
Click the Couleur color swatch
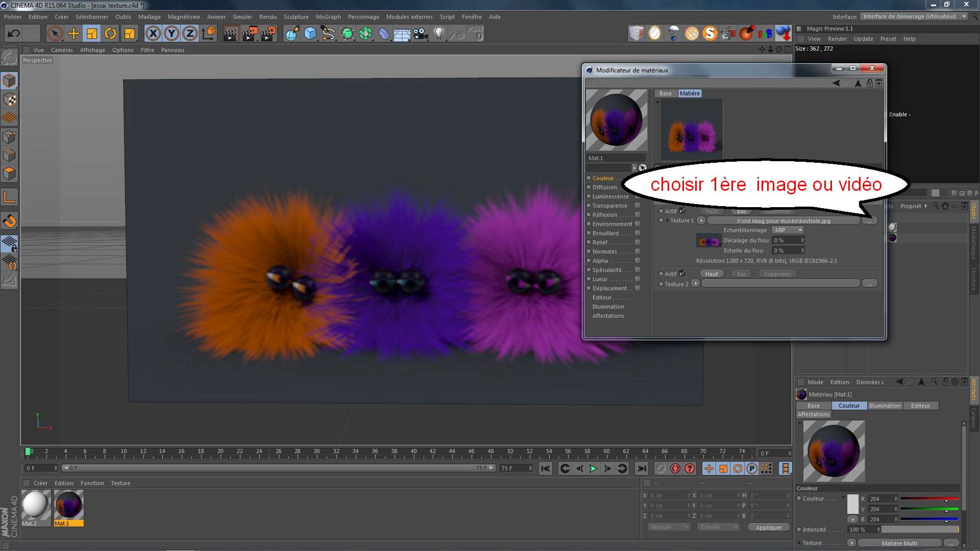tap(852, 504)
